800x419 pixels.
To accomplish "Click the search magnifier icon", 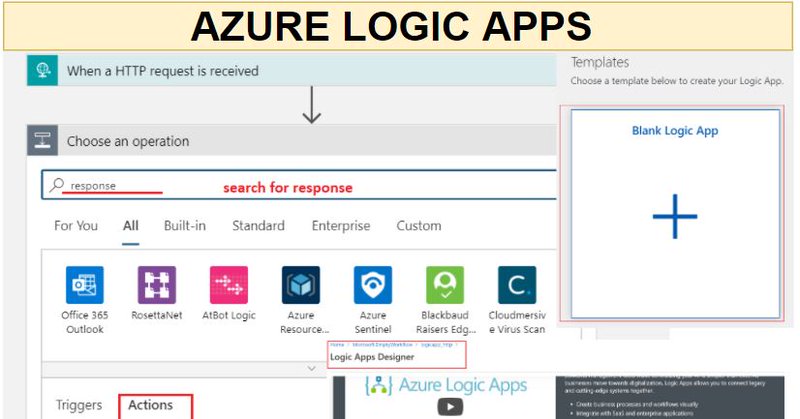I will click(x=57, y=185).
